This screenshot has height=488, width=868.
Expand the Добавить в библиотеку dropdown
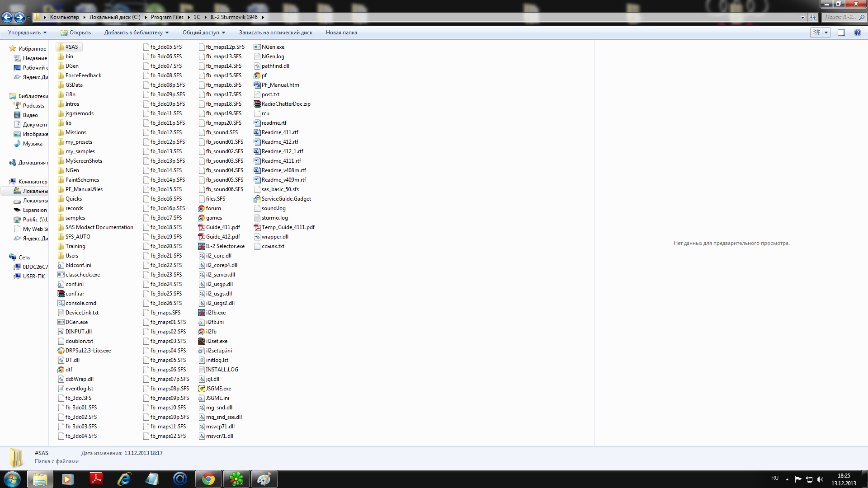(x=136, y=33)
